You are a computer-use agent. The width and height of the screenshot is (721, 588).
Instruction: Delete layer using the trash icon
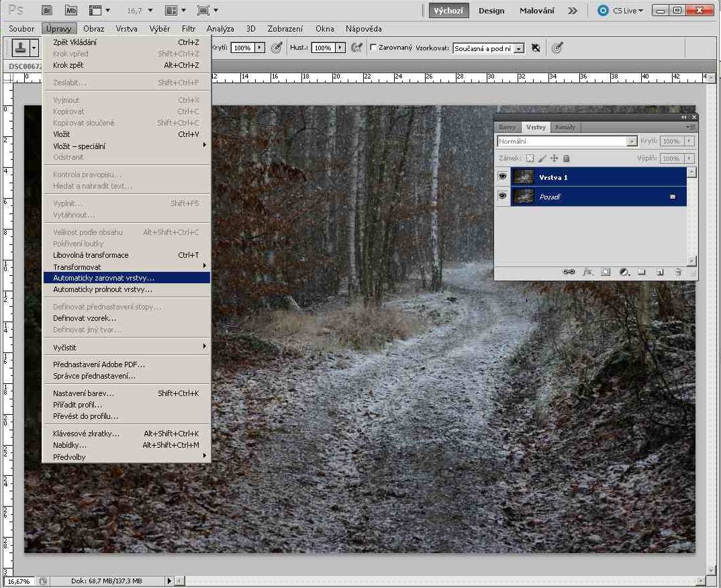click(678, 272)
